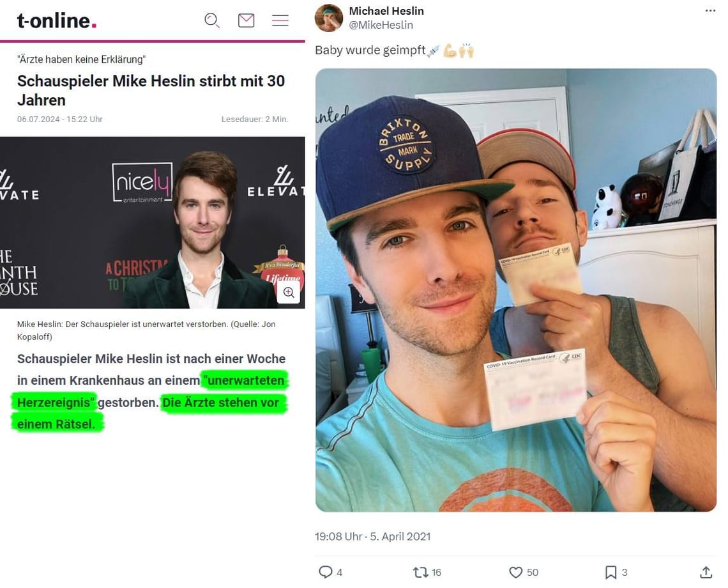The image size is (728, 588).
Task: Open Michael Heslin's profile avatar
Action: tap(329, 18)
